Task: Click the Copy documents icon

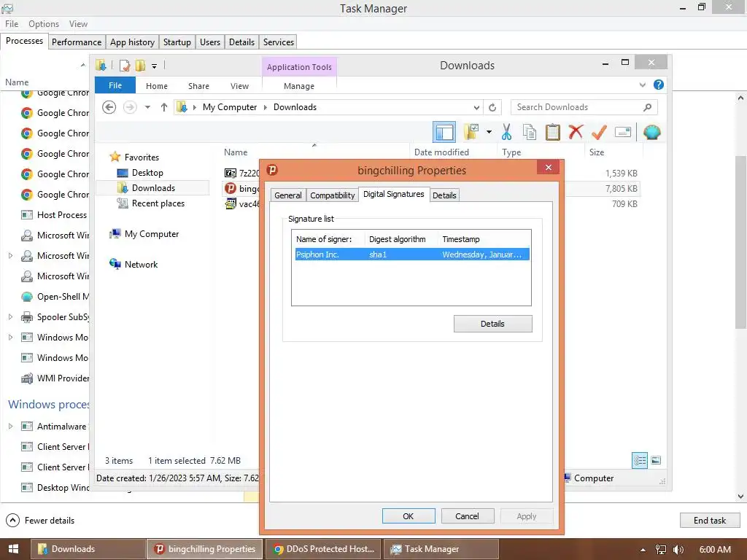Action: [x=530, y=132]
